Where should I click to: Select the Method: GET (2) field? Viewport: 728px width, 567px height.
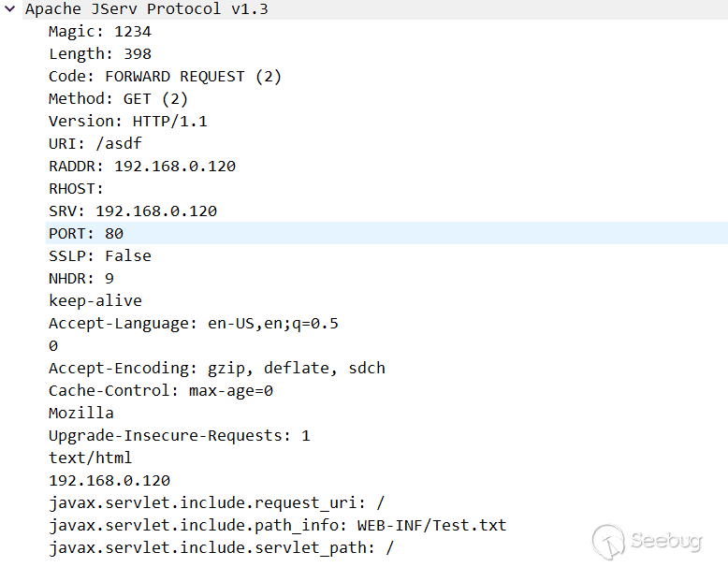pyautogui.click(x=118, y=99)
